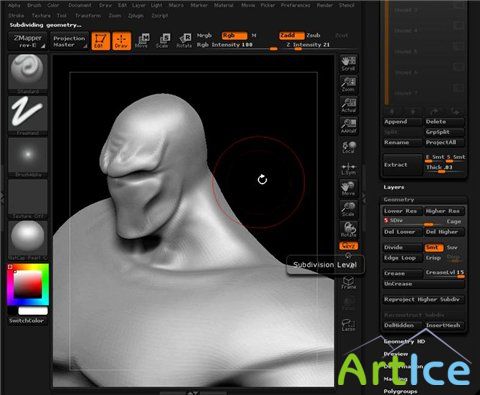Click the Rgb Intensity slider
The image size is (480, 395).
pyautogui.click(x=237, y=45)
